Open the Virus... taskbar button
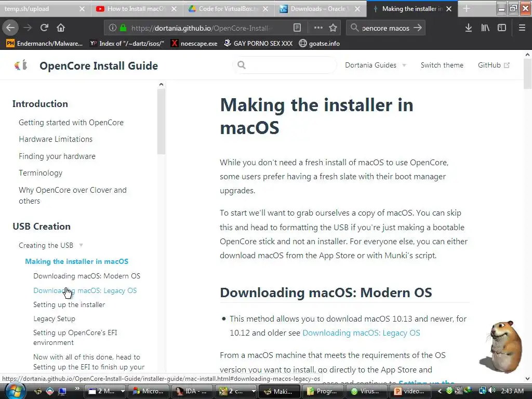 click(365, 391)
